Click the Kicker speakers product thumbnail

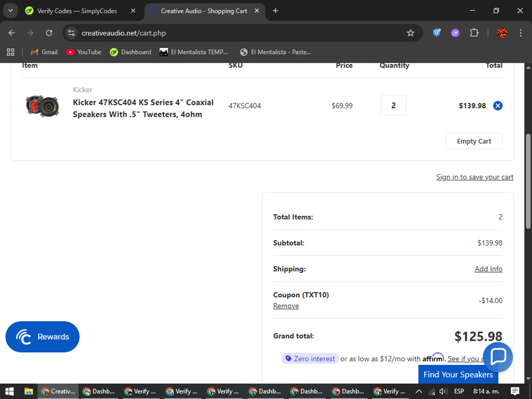point(43,106)
